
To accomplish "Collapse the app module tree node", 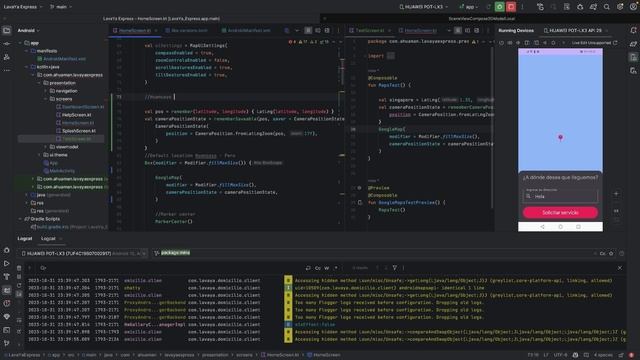I will [20, 42].
